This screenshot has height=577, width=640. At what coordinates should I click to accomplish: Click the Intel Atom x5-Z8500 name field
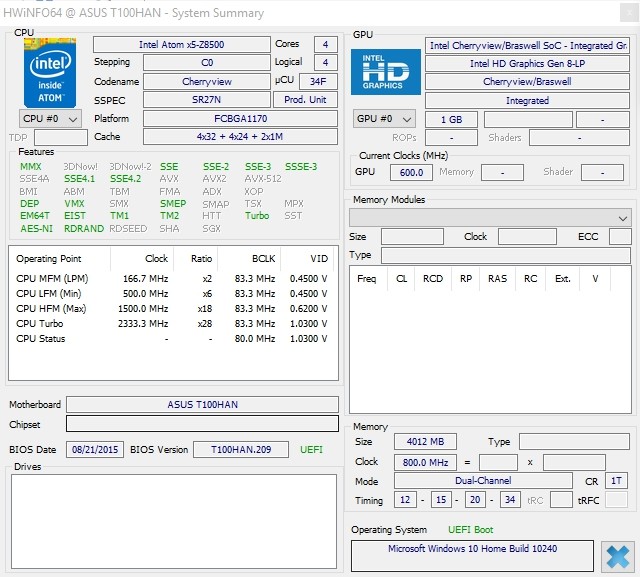click(182, 44)
